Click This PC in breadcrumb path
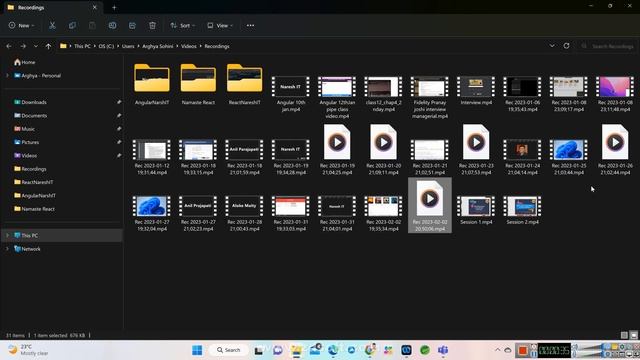The image size is (640, 360). pos(82,46)
